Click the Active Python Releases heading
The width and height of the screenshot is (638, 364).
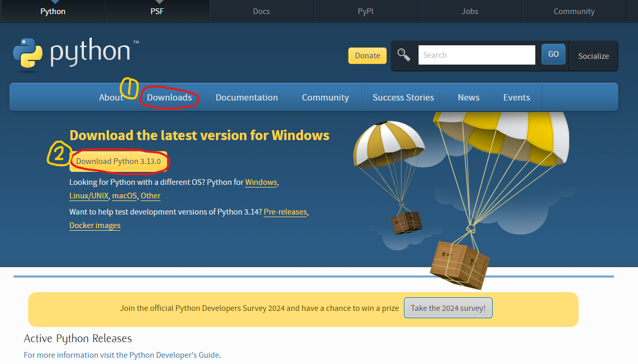tap(78, 338)
